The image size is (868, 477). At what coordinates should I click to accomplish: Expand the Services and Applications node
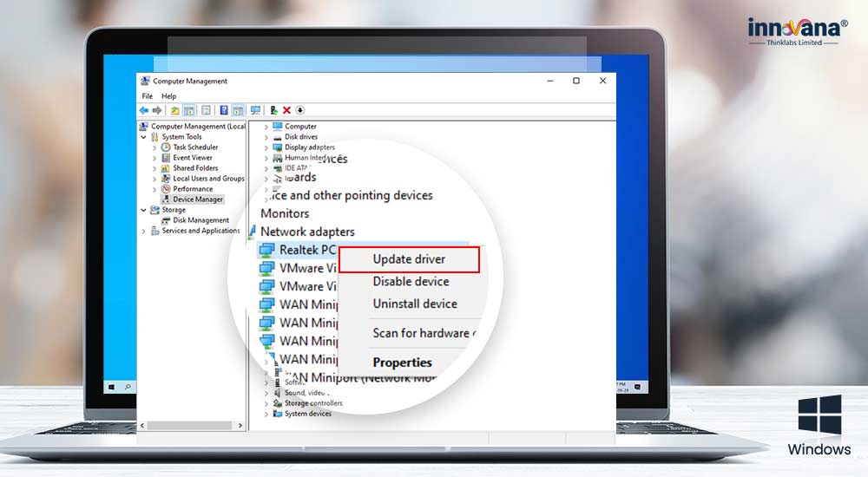click(143, 232)
